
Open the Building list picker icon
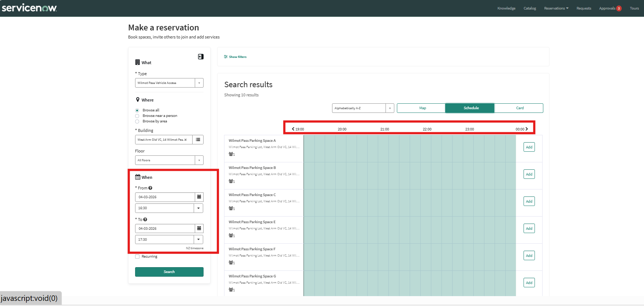click(198, 140)
